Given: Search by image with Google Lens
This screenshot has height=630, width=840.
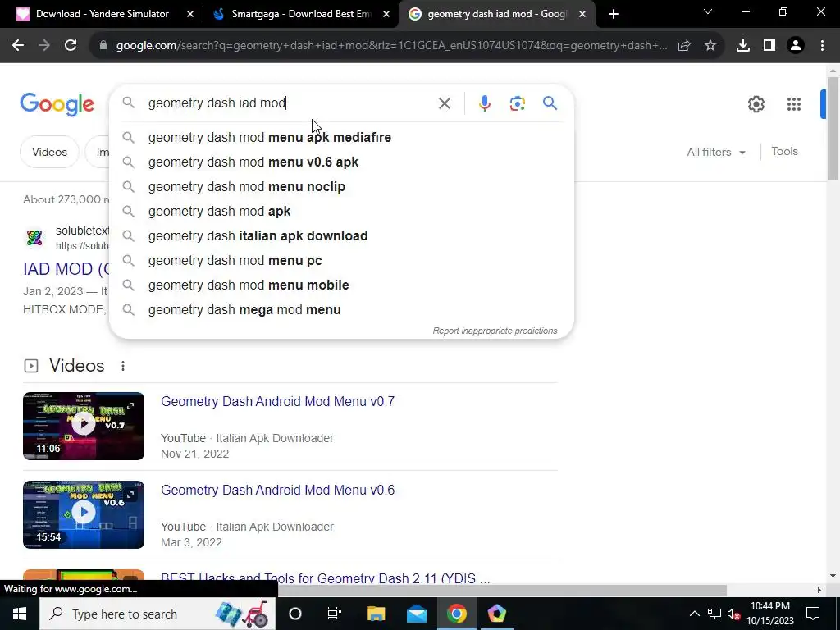Looking at the screenshot, I should [518, 103].
